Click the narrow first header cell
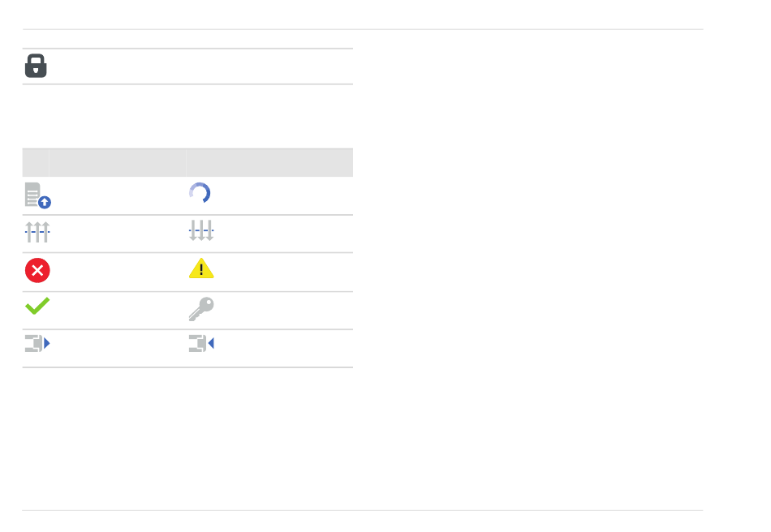 pos(36,162)
